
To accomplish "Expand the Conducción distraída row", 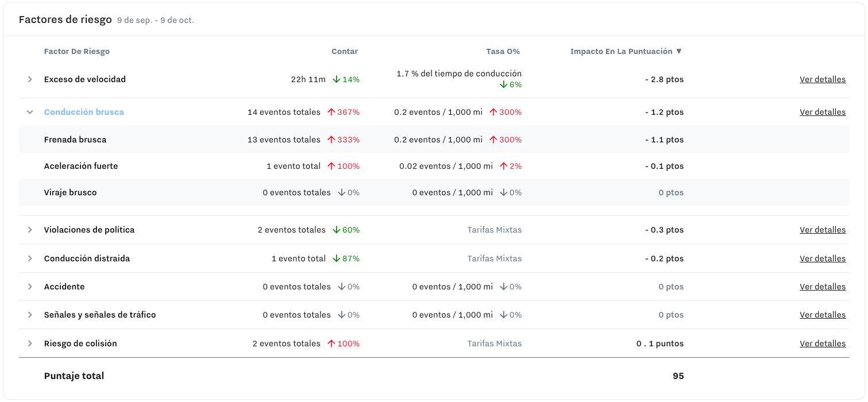I will pos(30,258).
